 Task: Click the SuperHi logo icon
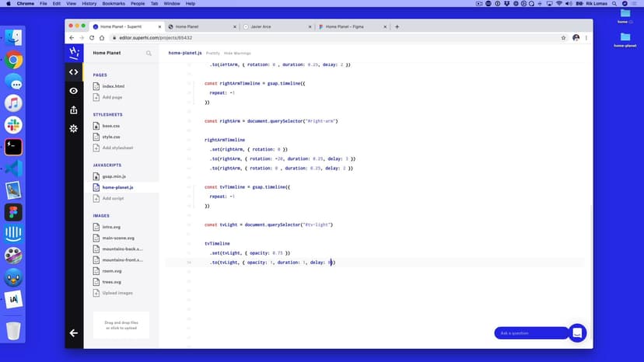tap(73, 53)
